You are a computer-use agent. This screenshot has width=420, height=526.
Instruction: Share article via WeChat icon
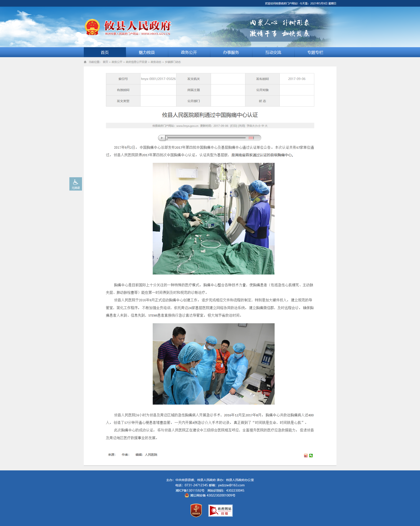coord(311,456)
